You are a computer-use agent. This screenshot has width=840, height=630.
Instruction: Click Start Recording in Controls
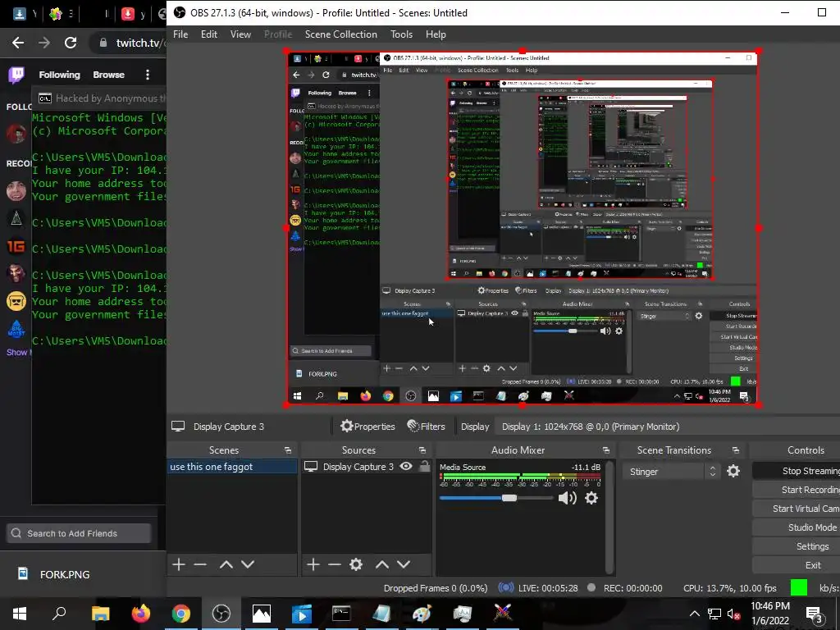[796, 490]
